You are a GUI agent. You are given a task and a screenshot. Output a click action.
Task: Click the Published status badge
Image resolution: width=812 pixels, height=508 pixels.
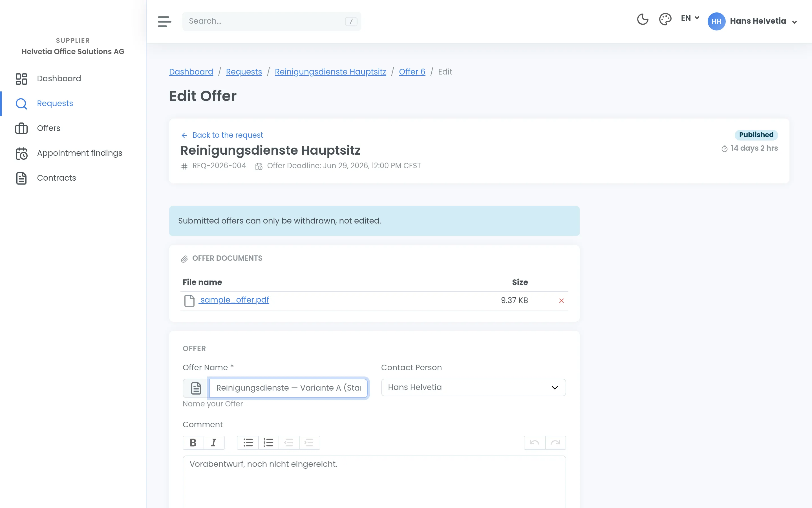(x=756, y=135)
